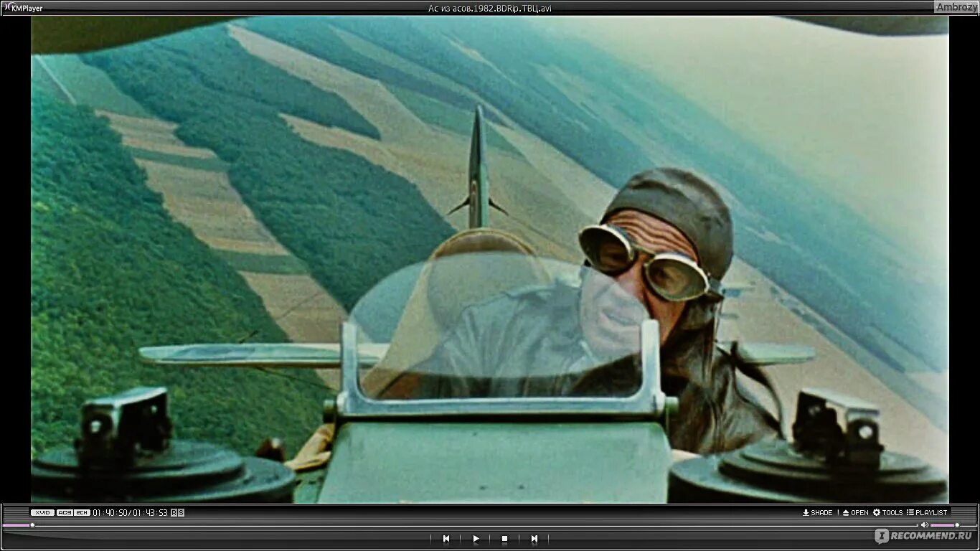Viewport: 980px width, 551px height.
Task: Click the 2CH channel indicator
Action: click(x=82, y=512)
